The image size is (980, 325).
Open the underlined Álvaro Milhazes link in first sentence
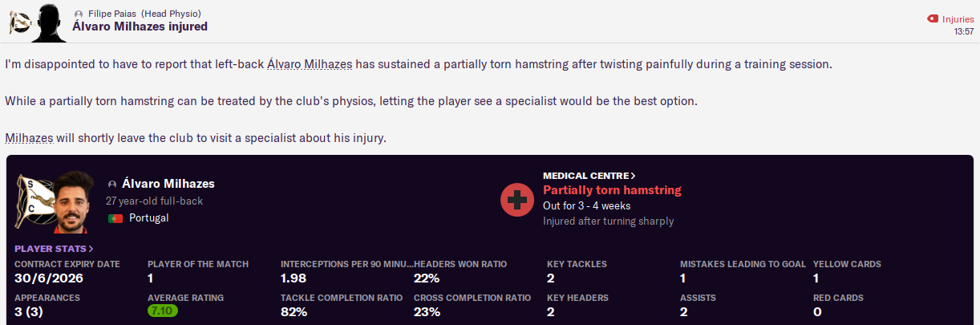310,63
